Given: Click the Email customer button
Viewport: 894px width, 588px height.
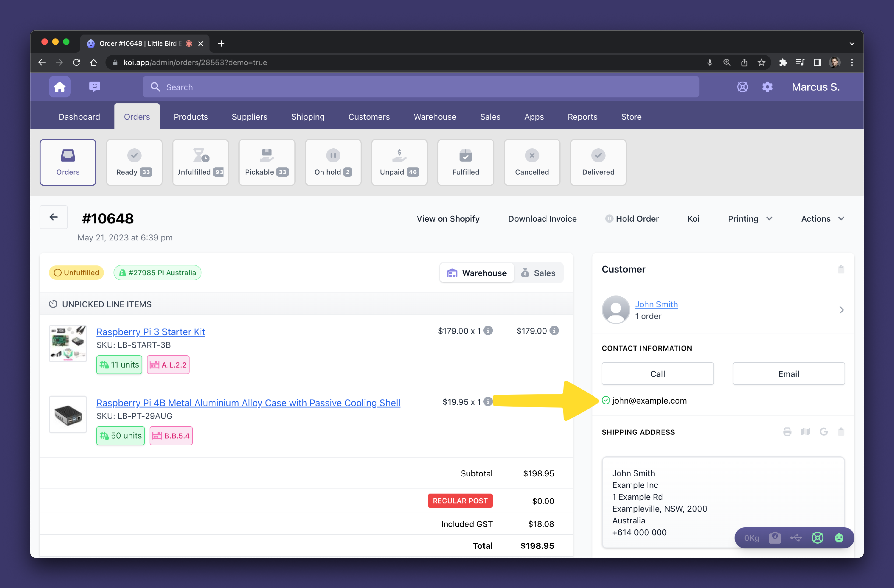Looking at the screenshot, I should click(x=788, y=374).
